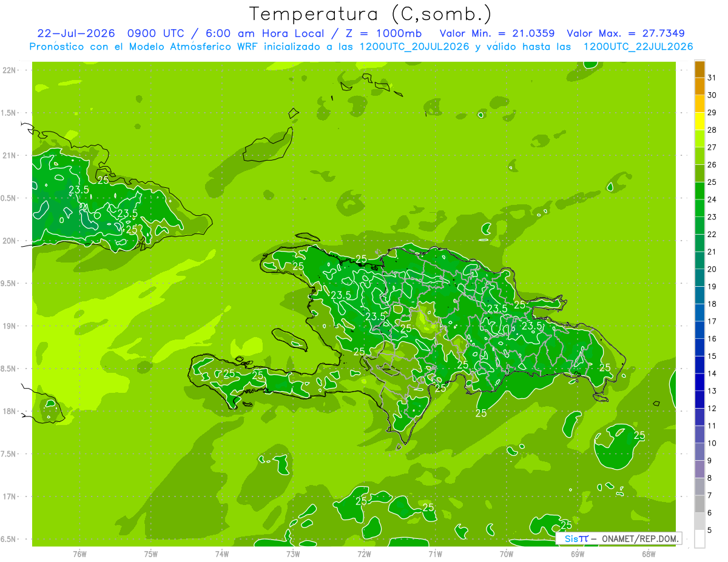Click the "1200UTC_22JUL2026" valid-until time
Viewport: 728px width, 562px height.
(x=638, y=47)
